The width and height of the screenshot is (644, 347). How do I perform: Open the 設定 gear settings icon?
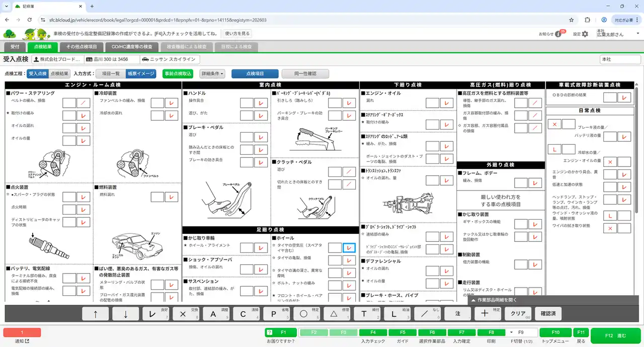pyautogui.click(x=585, y=34)
